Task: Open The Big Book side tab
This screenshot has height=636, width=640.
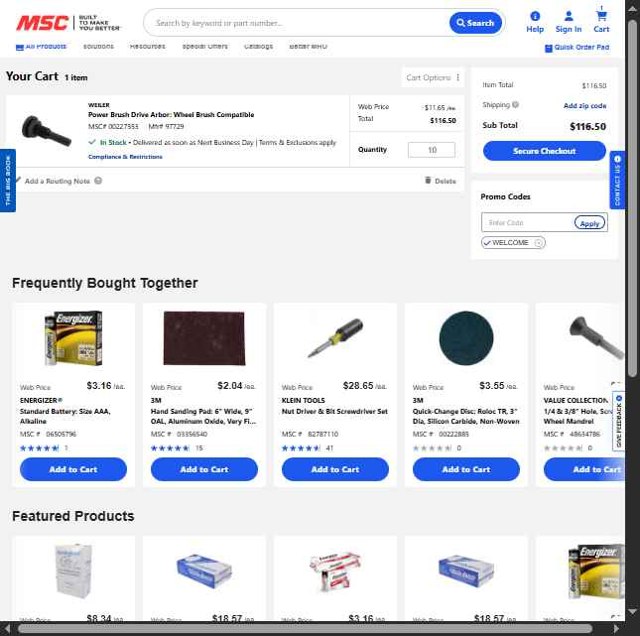Action: pyautogui.click(x=8, y=180)
